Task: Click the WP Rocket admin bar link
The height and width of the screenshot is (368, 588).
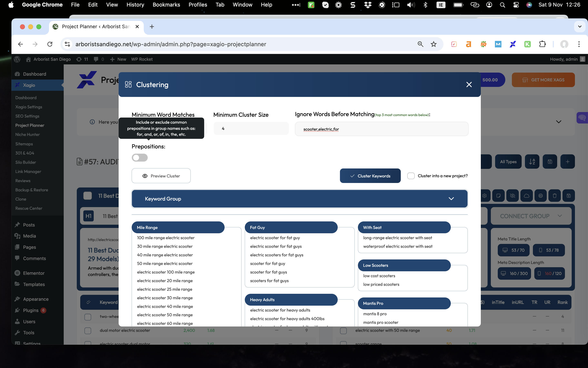Action: point(142,59)
